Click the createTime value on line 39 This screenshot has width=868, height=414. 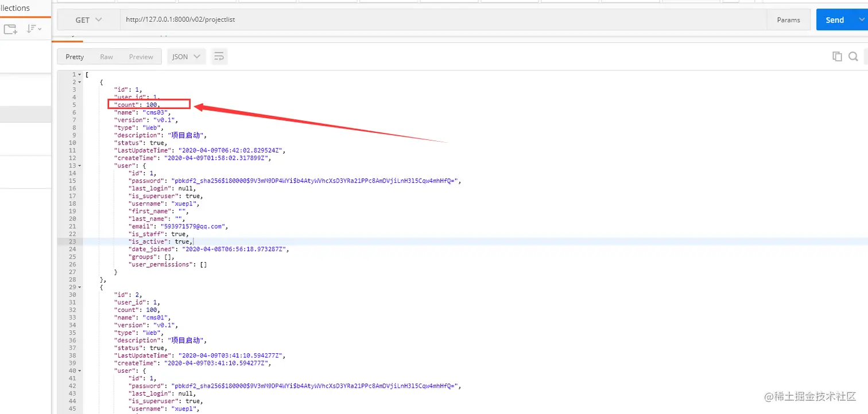point(216,363)
